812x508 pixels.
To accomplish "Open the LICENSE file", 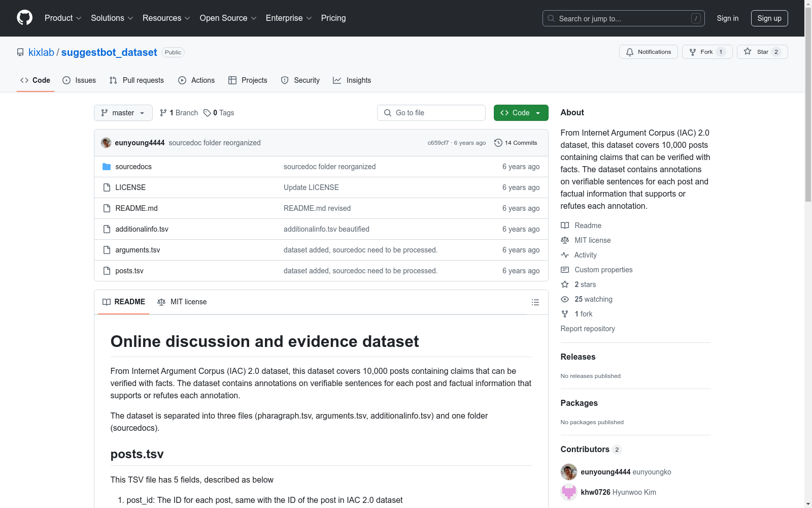I will [x=130, y=187].
